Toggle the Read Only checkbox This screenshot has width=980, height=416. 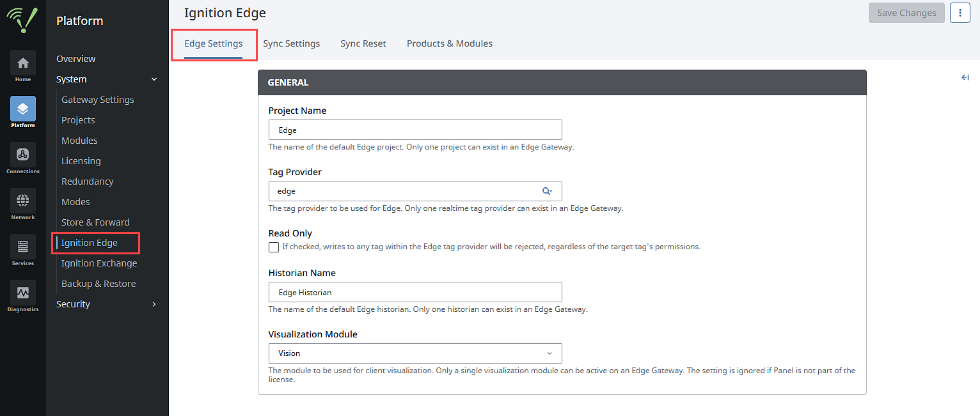pyautogui.click(x=274, y=247)
